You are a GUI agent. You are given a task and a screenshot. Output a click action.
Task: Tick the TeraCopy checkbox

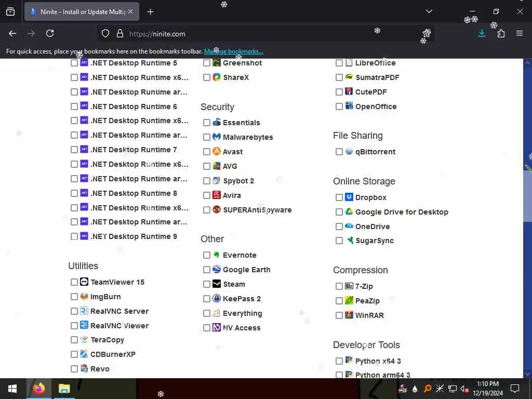point(74,340)
